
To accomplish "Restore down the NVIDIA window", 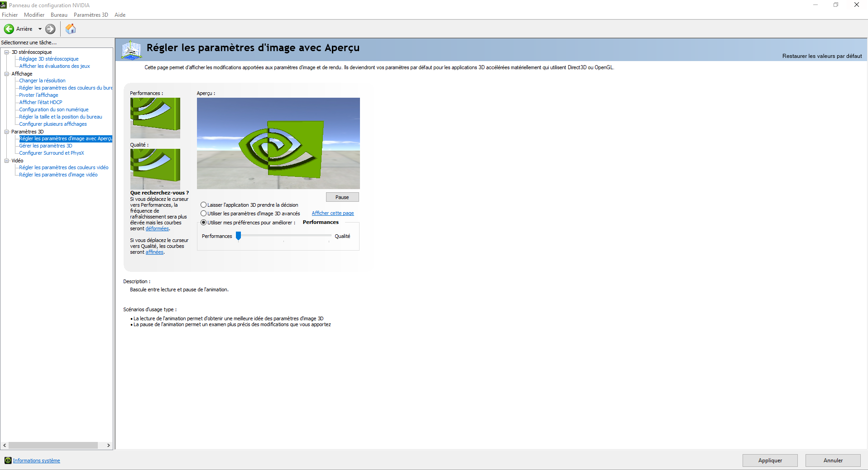I will [x=836, y=5].
